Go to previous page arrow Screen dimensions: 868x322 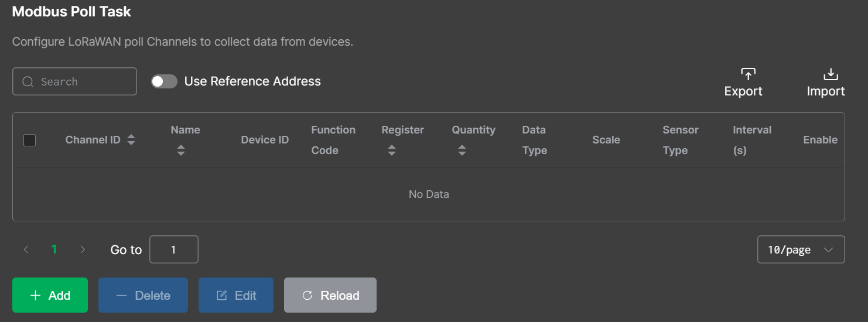[x=26, y=249]
